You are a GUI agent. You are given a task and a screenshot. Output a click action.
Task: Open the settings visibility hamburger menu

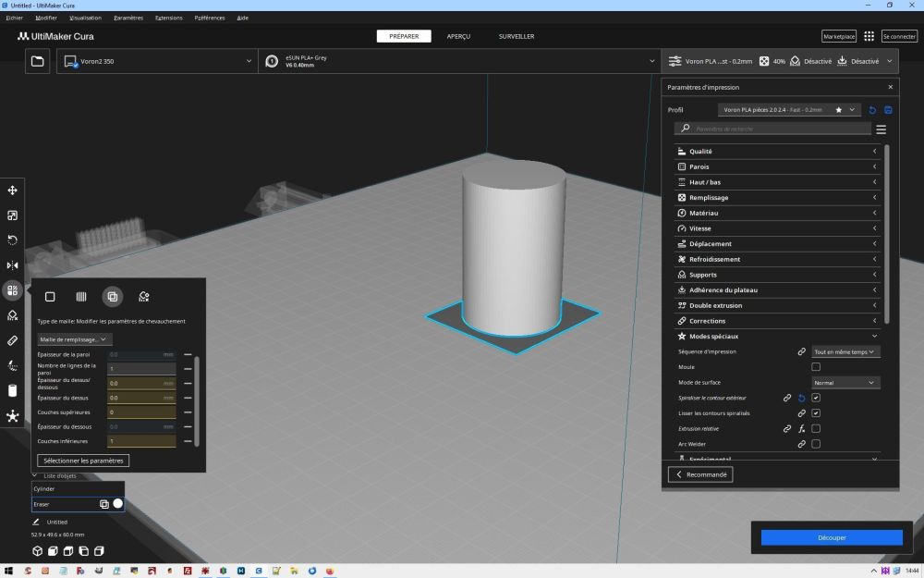(x=881, y=129)
